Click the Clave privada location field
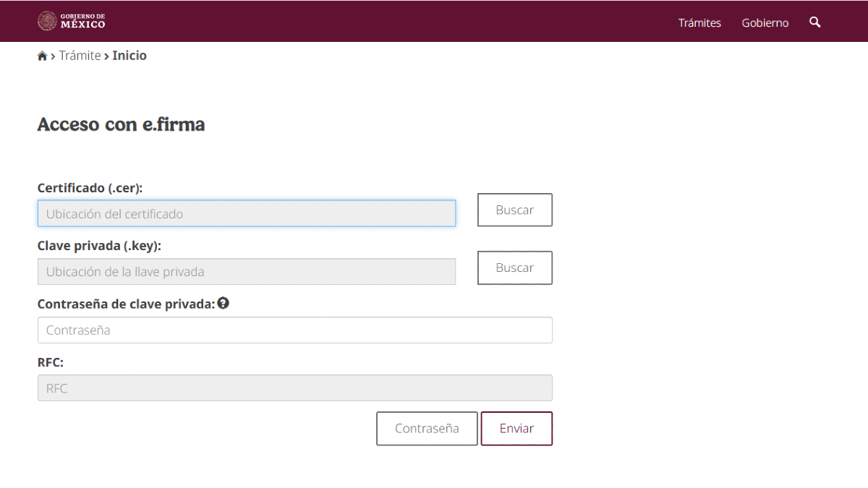The image size is (868, 488). pos(247,272)
